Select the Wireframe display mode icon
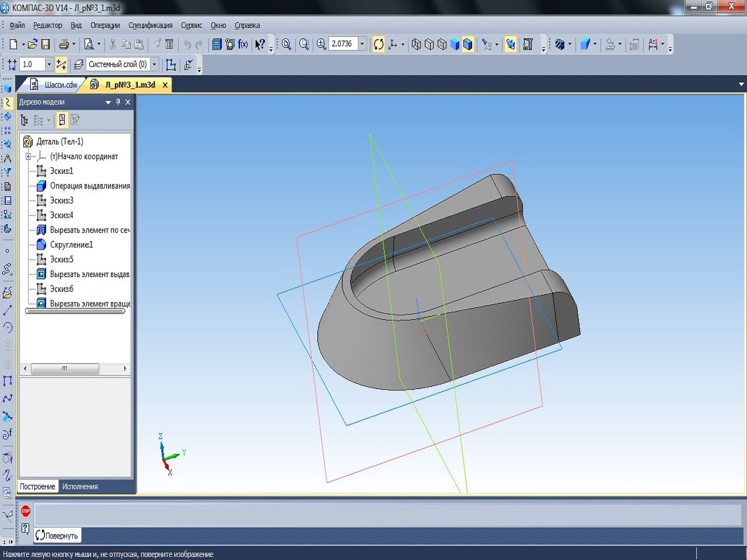This screenshot has height=560, width=747. 416,44
